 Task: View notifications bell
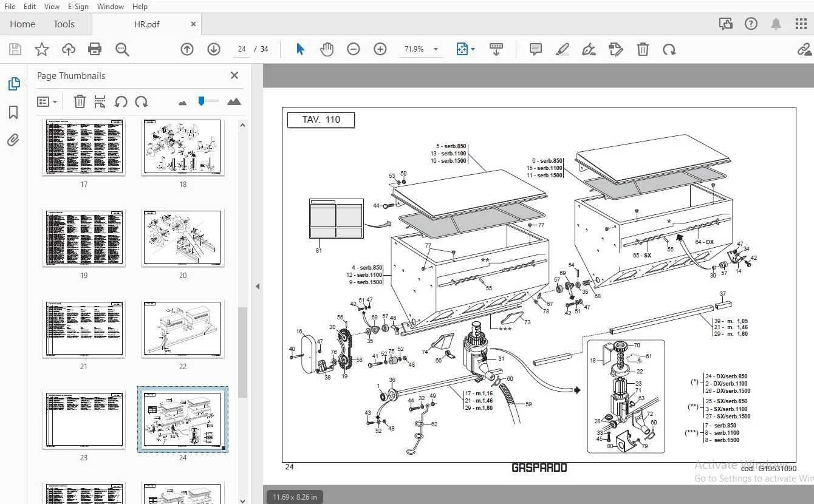click(776, 24)
